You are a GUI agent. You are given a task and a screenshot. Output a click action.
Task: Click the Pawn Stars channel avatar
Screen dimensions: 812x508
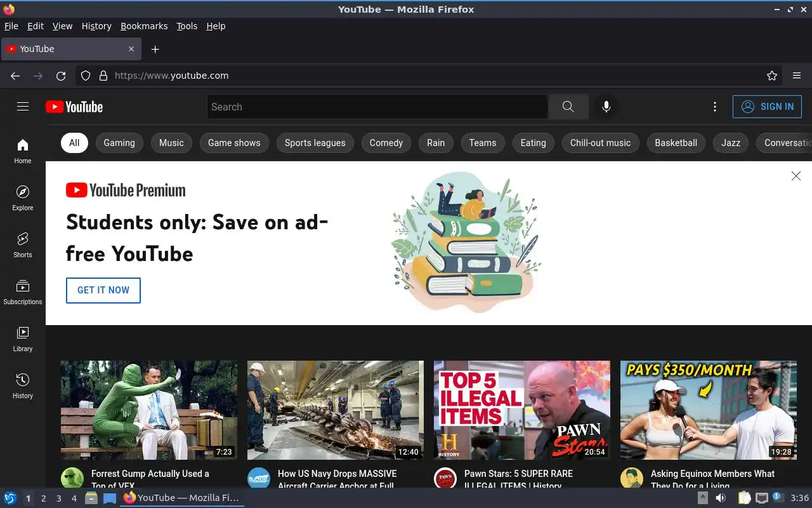coord(445,478)
